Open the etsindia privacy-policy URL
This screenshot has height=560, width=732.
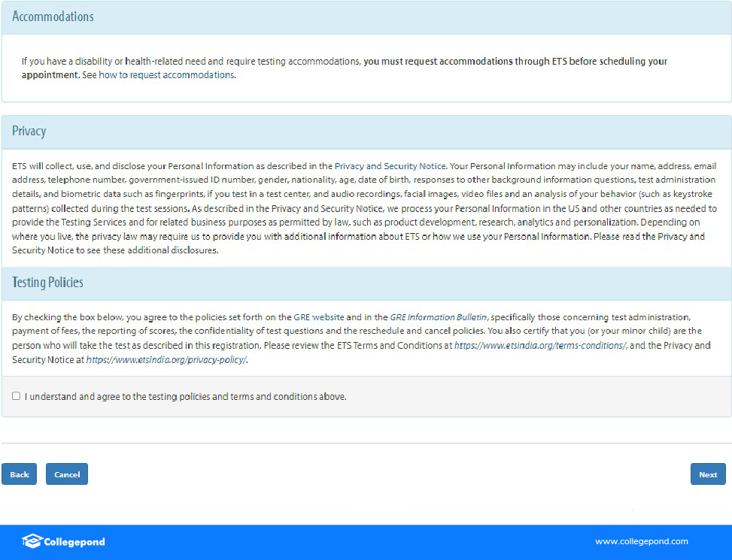click(166, 360)
